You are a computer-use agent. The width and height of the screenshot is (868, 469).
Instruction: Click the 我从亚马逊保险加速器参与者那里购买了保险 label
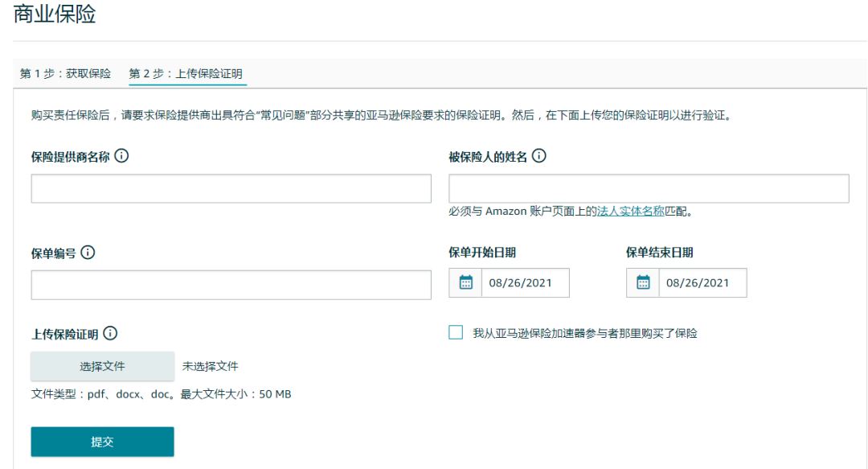click(584, 333)
